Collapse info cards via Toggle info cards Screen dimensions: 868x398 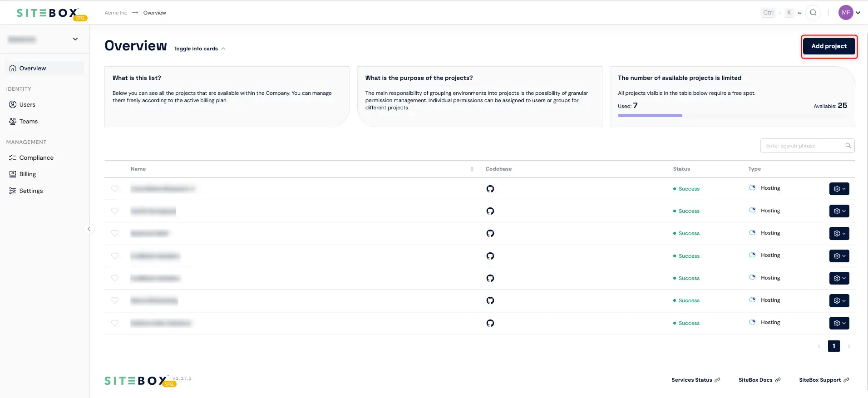(x=199, y=49)
